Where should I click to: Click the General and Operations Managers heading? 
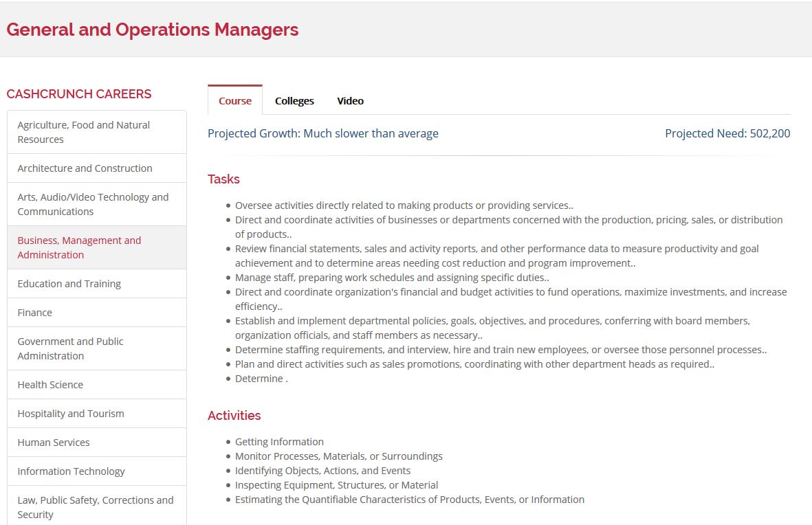[x=152, y=30]
